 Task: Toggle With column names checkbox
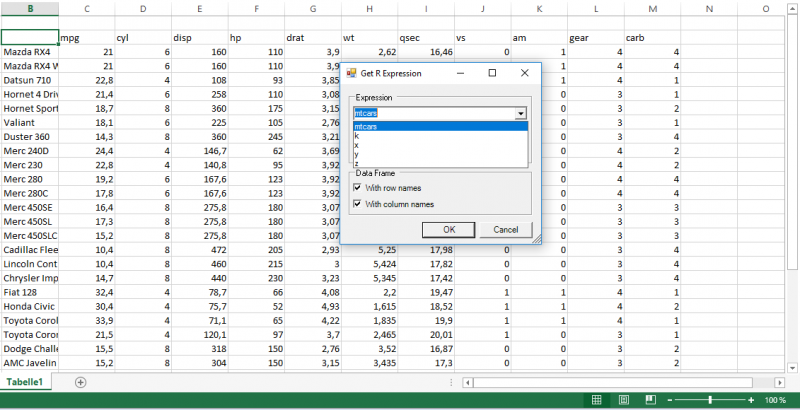(358, 204)
